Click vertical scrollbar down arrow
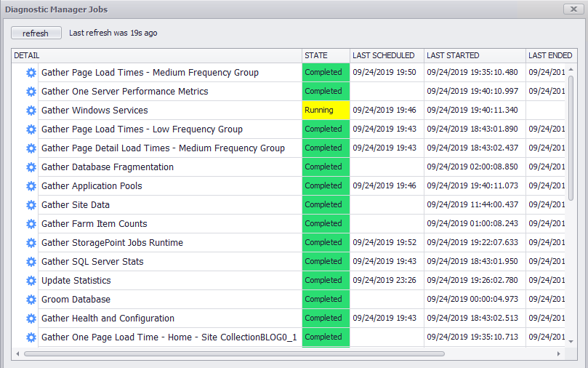 click(x=571, y=341)
